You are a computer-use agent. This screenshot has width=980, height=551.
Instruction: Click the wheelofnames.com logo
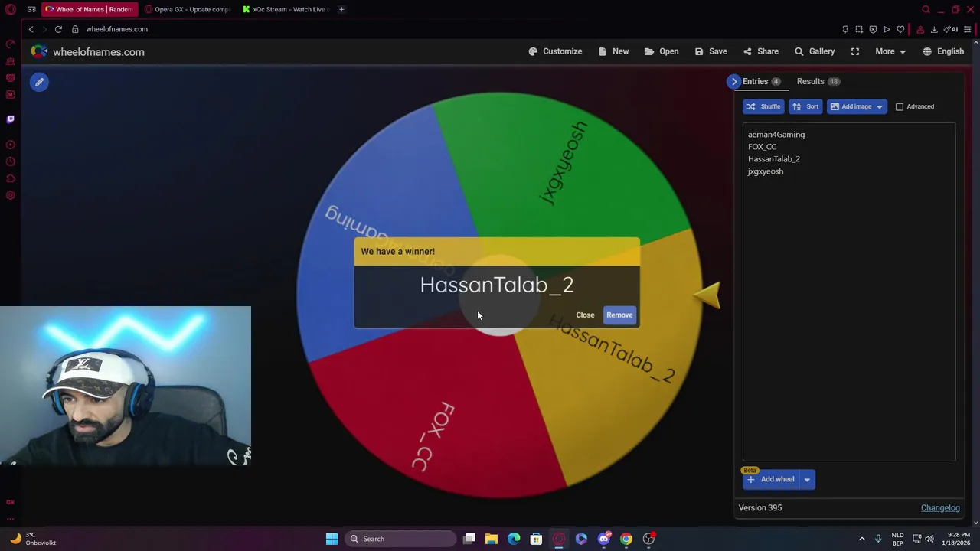87,52
